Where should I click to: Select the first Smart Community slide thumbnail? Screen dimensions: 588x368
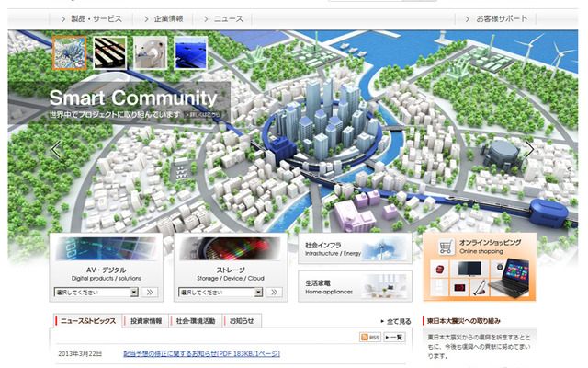pos(69,53)
